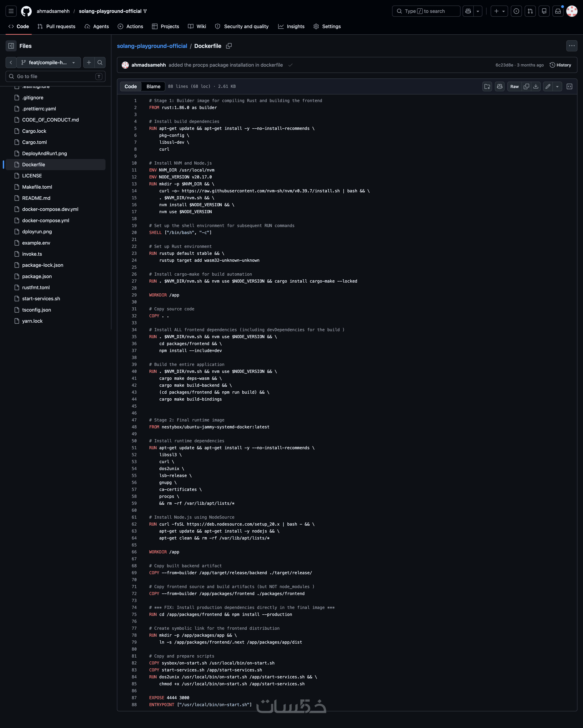Switch to Blame view
Viewport: 583px width, 728px height.
coord(153,86)
